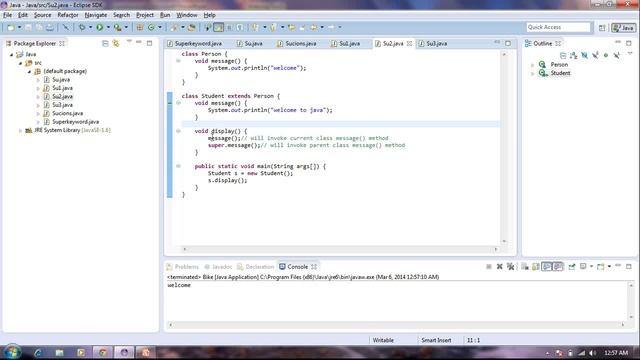Click in the Quick Access search field
Image resolution: width=640 pixels, height=360 pixels.
click(x=558, y=27)
